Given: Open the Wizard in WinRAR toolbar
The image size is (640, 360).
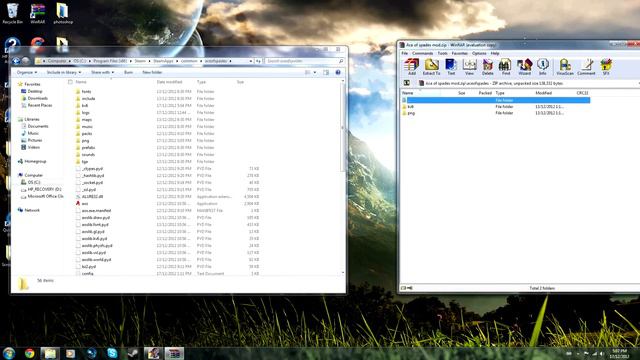Looking at the screenshot, I should (x=524, y=67).
